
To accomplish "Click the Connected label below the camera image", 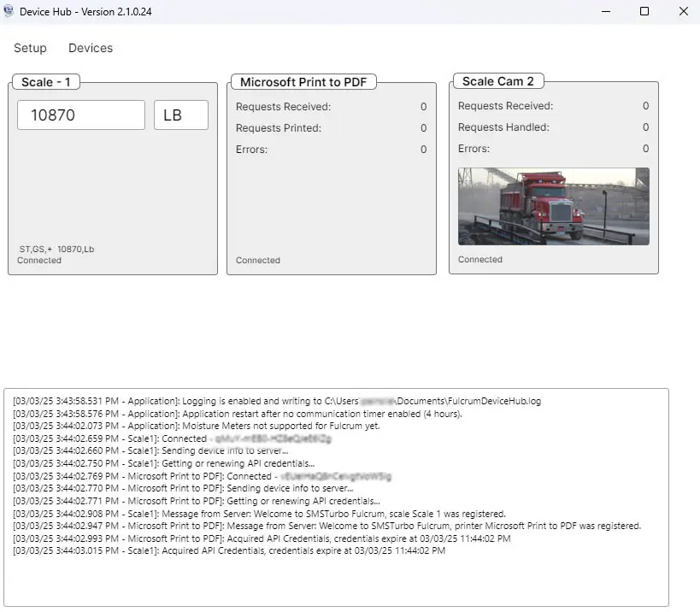I will (479, 258).
